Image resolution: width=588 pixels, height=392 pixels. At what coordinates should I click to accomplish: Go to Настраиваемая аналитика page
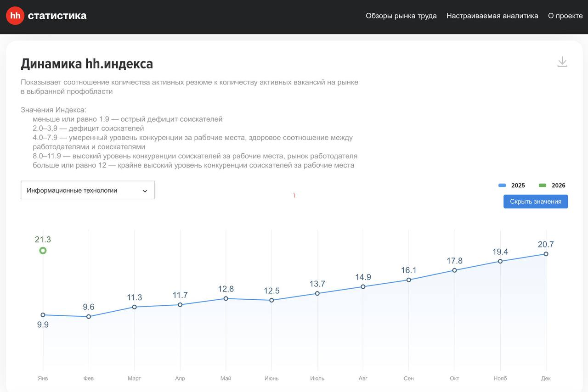(x=492, y=16)
